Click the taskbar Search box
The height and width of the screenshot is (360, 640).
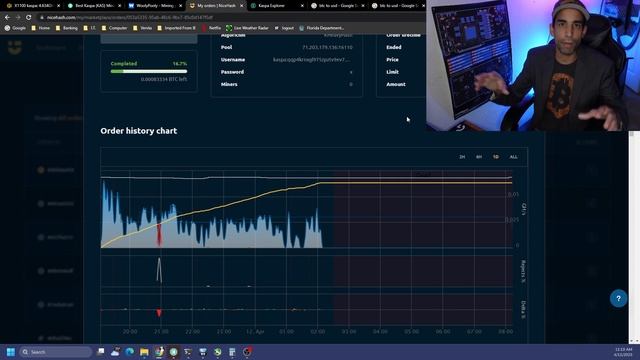(x=56, y=352)
